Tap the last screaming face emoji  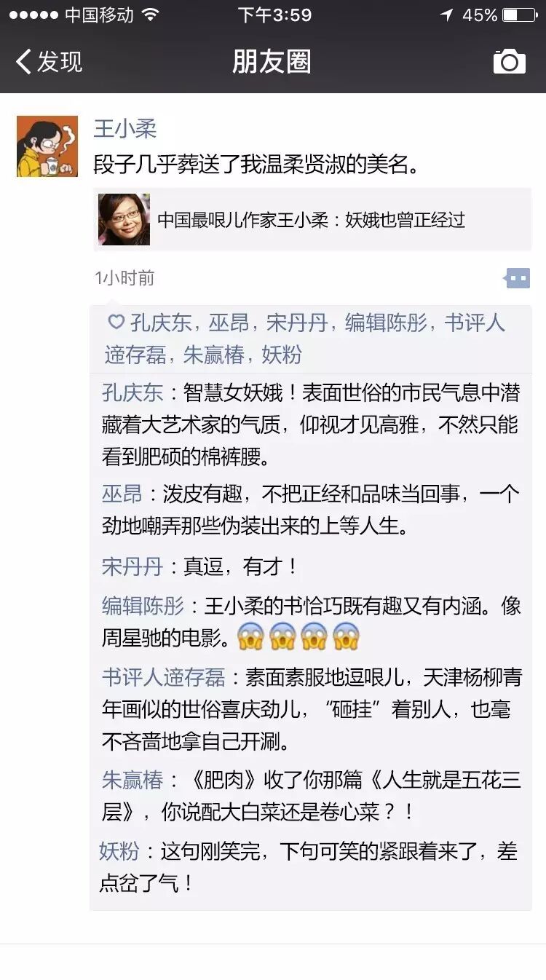point(346,638)
